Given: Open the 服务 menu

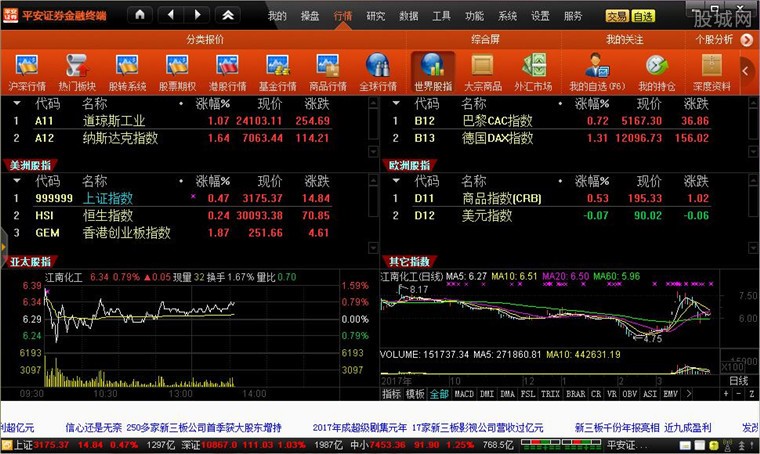Looking at the screenshot, I should (x=573, y=16).
